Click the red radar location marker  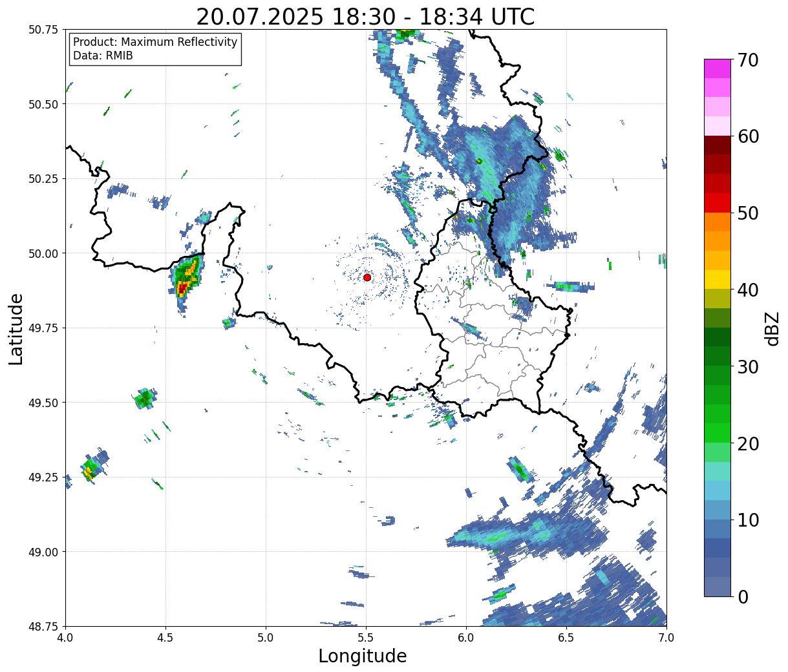click(367, 277)
